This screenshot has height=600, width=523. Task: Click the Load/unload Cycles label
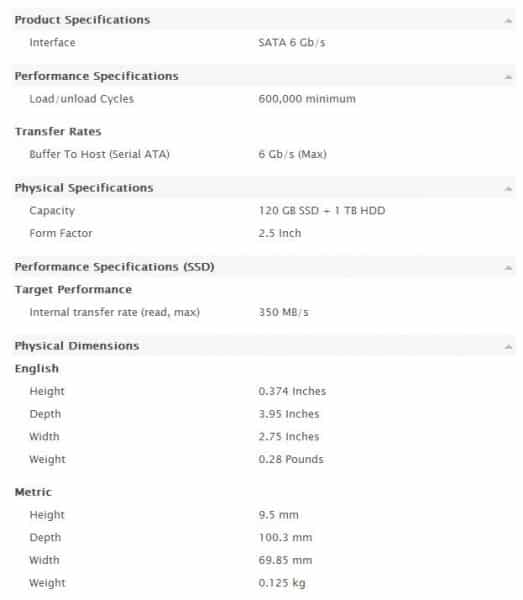[x=81, y=99]
